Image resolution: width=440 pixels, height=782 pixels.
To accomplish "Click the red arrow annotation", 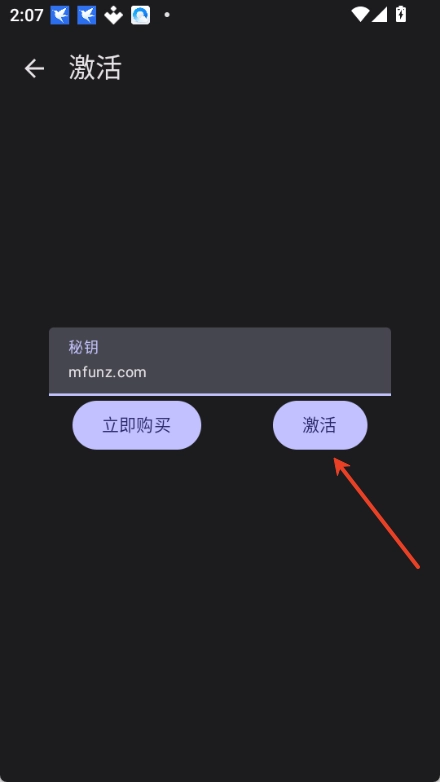I will pos(377,513).
